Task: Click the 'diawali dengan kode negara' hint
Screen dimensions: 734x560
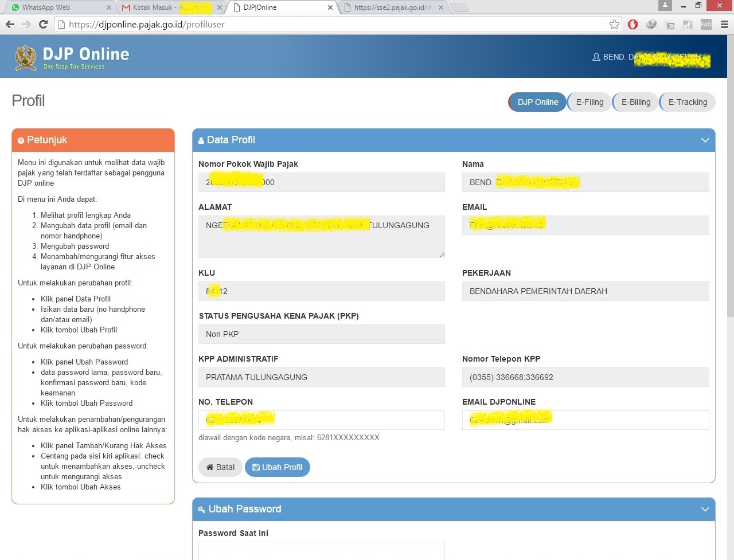Action: pos(289,438)
